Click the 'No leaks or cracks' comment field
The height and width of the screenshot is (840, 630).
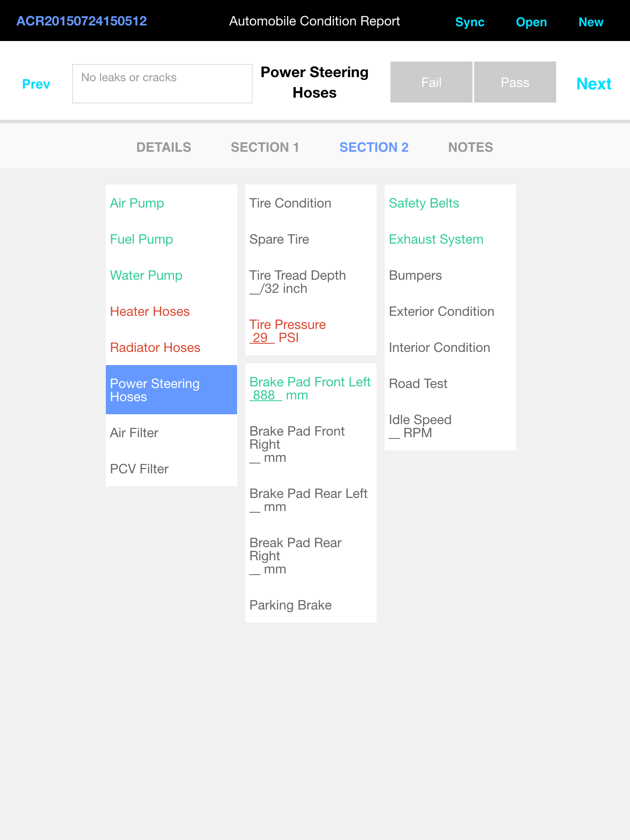(x=162, y=84)
